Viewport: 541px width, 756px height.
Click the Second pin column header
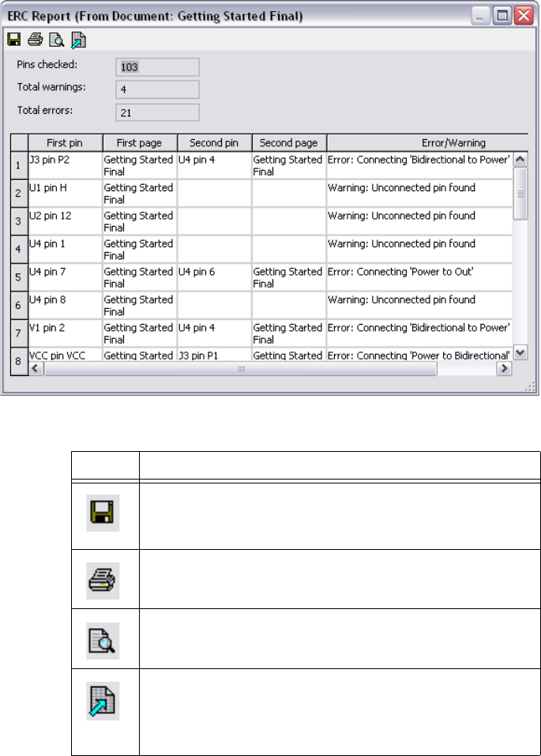(215, 143)
